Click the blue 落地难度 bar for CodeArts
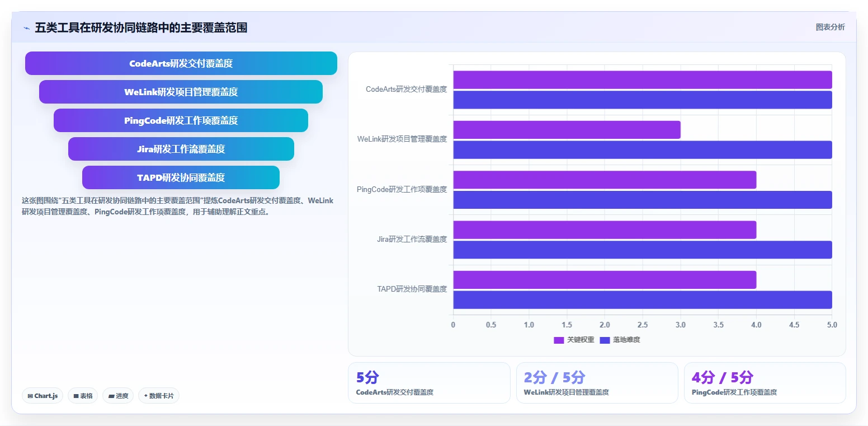 click(643, 100)
